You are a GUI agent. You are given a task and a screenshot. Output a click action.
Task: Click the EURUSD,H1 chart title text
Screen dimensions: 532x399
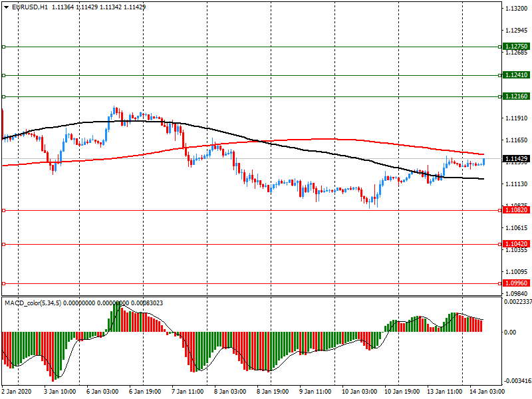29,7
